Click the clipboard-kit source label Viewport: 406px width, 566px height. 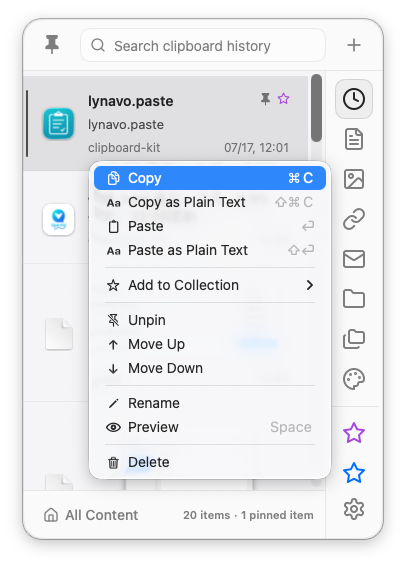(124, 148)
